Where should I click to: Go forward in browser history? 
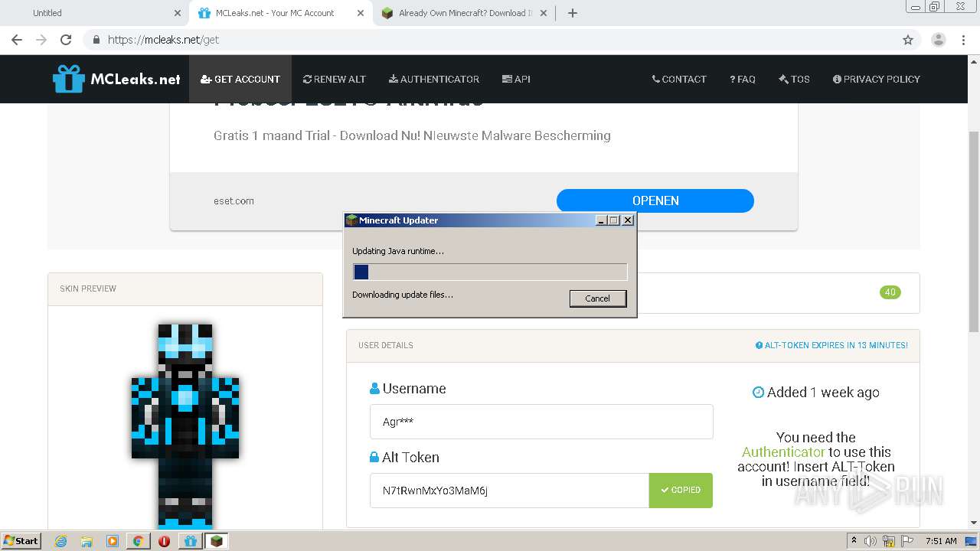[x=41, y=40]
